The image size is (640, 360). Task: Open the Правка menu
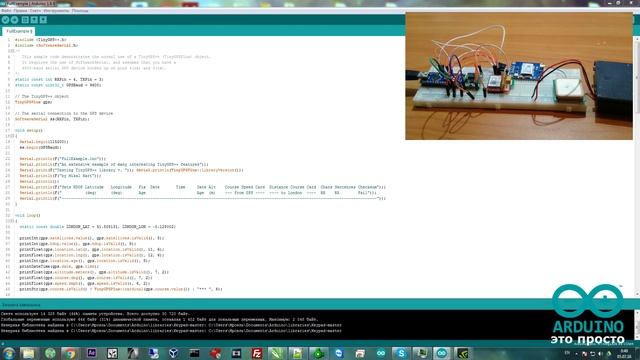coord(20,11)
